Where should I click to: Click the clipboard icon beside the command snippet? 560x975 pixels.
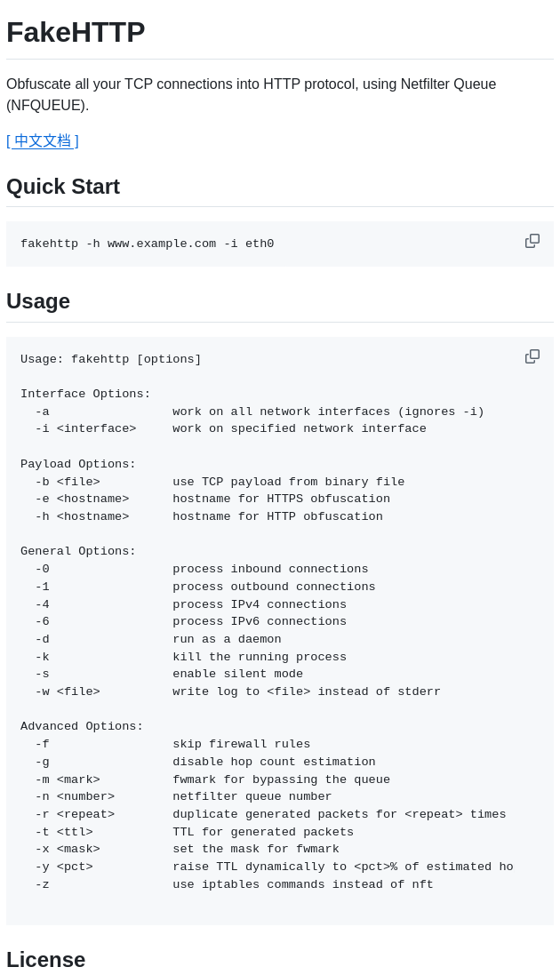point(532,241)
